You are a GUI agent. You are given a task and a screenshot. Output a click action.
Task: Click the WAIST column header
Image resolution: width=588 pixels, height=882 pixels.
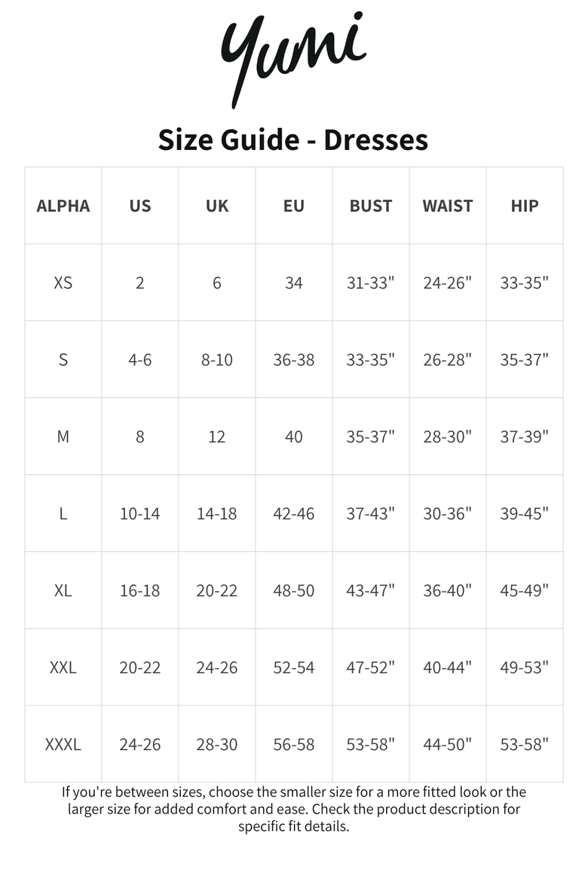(x=448, y=206)
